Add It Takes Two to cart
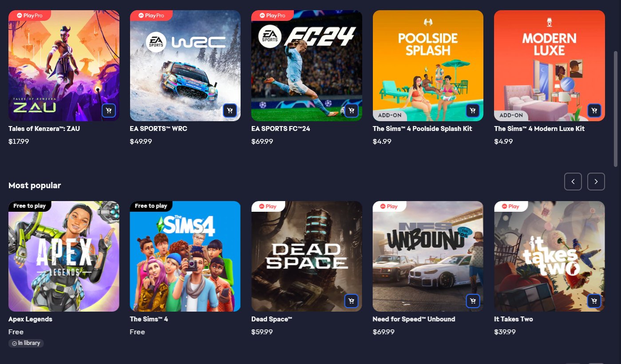 point(594,301)
